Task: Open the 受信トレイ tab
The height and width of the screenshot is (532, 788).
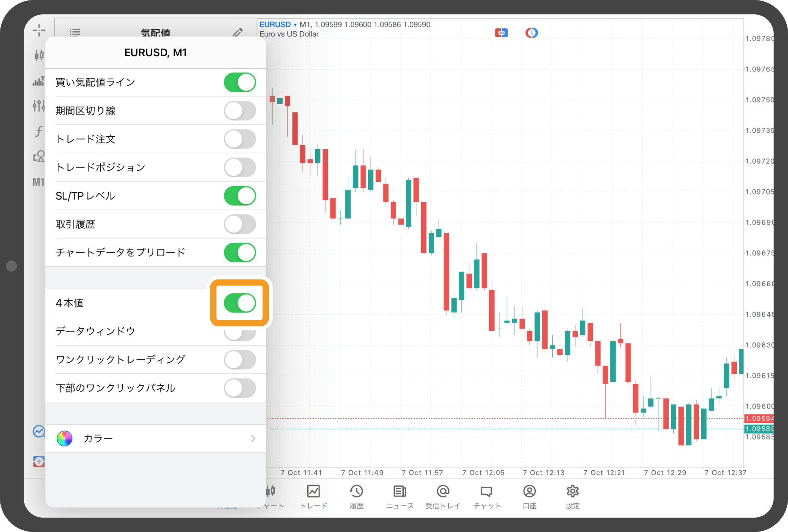Action: point(443,497)
